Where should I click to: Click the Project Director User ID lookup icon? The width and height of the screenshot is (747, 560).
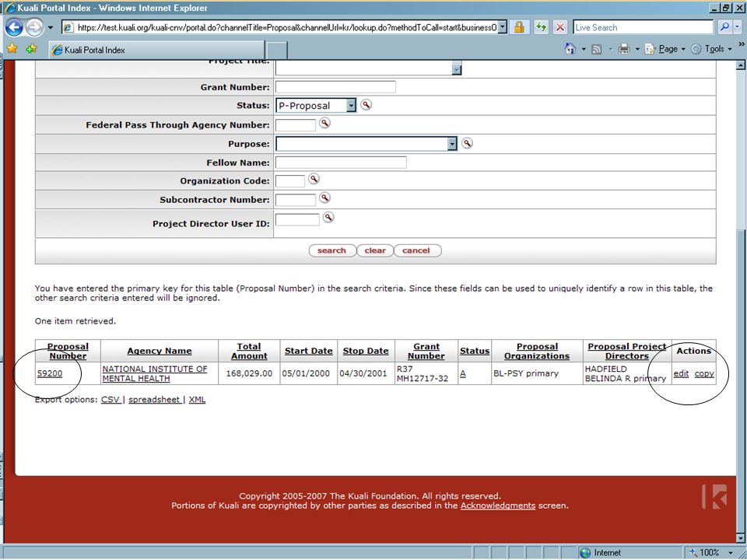pos(328,218)
